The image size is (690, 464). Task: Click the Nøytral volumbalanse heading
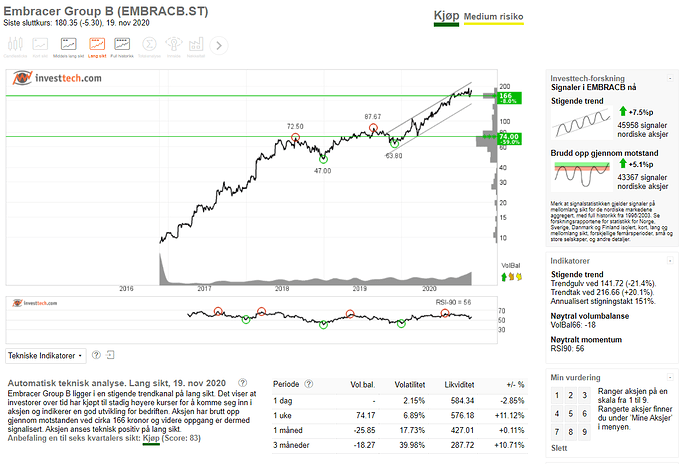click(590, 316)
